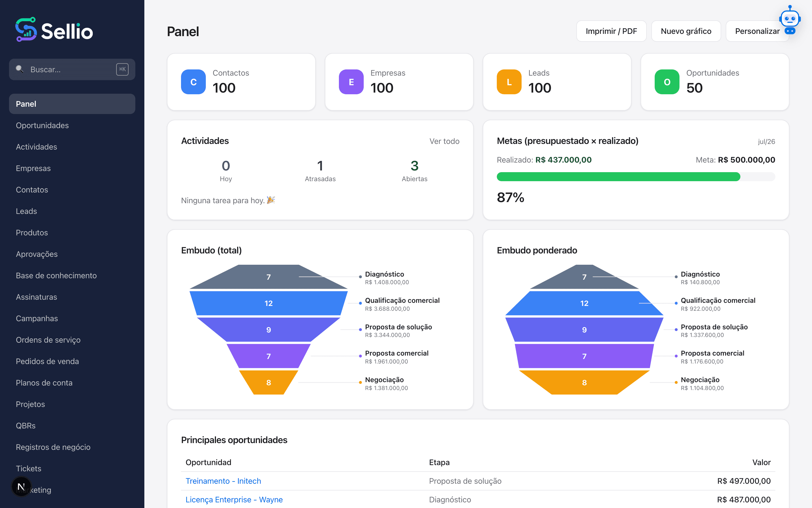This screenshot has height=508, width=812.
Task: Open the Licença Enterprise - Wayne link
Action: [x=234, y=500]
